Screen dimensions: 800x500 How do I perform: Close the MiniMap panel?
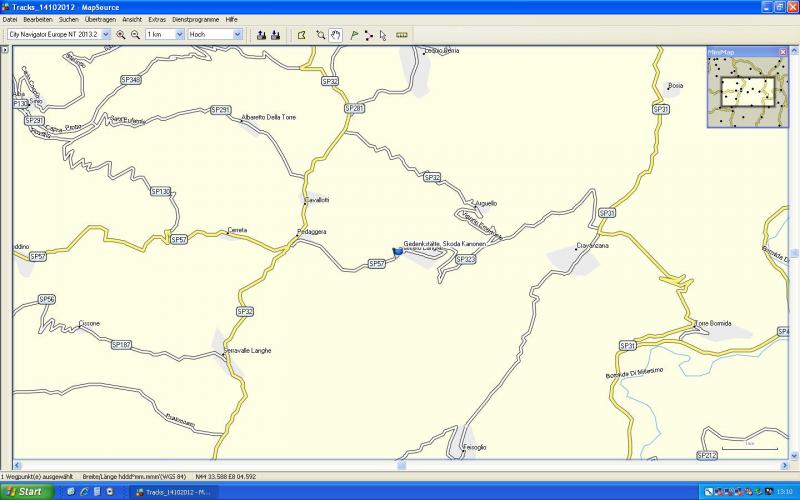(783, 51)
